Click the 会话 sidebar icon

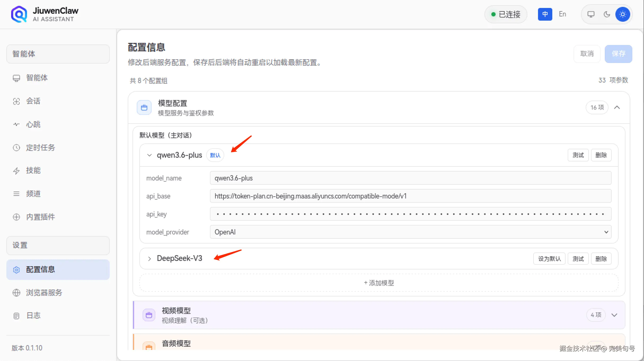coord(16,101)
